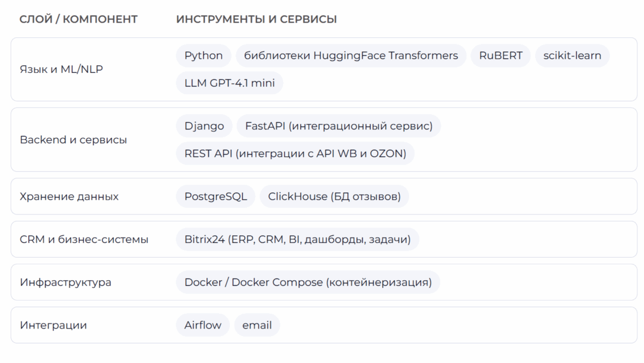Click the "ИНСТРУМЕНТЫ И СЕРВИСЫ" column header

coord(256,20)
